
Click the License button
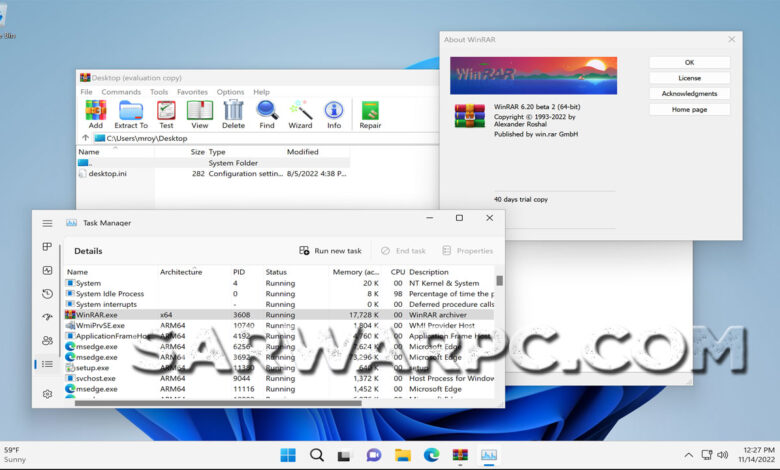pyautogui.click(x=689, y=78)
